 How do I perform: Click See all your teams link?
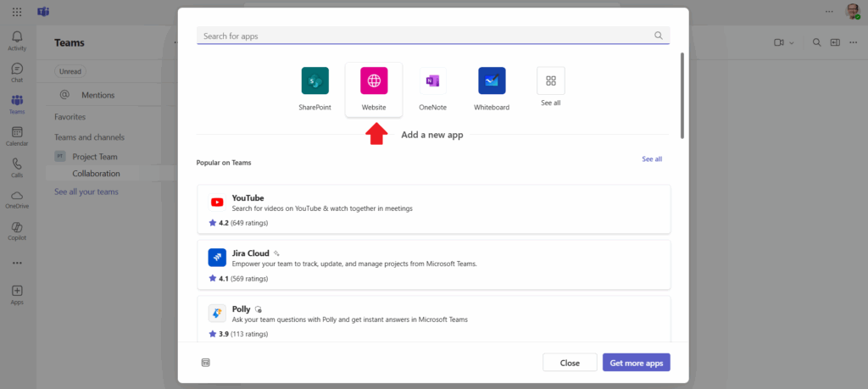pos(86,192)
